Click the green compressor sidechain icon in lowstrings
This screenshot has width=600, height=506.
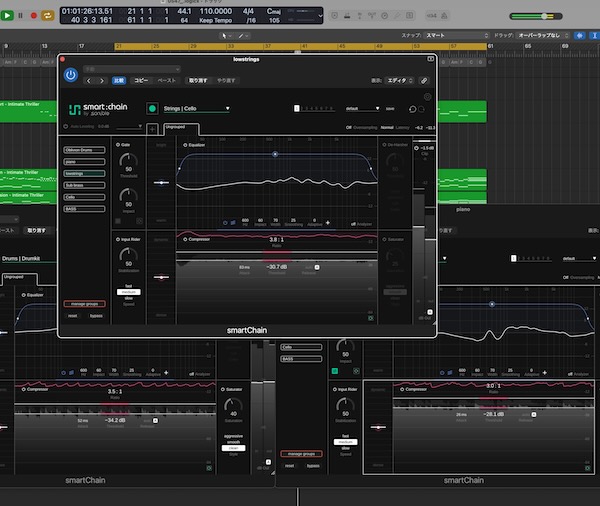click(x=370, y=318)
